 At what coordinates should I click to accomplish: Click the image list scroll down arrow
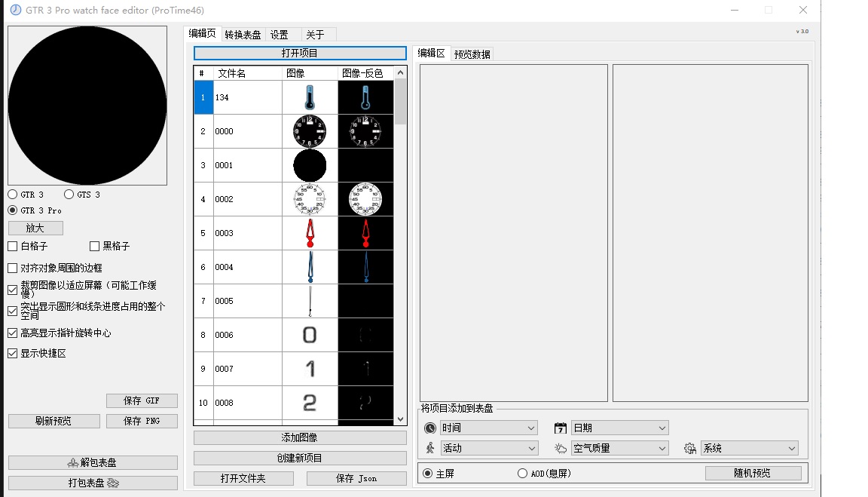[400, 420]
